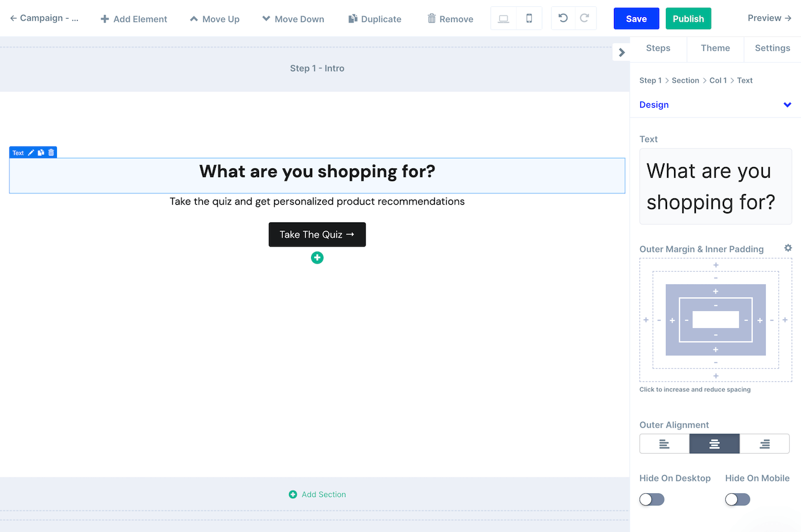Move the selected element up
This screenshot has width=801, height=532.
coord(215,19)
